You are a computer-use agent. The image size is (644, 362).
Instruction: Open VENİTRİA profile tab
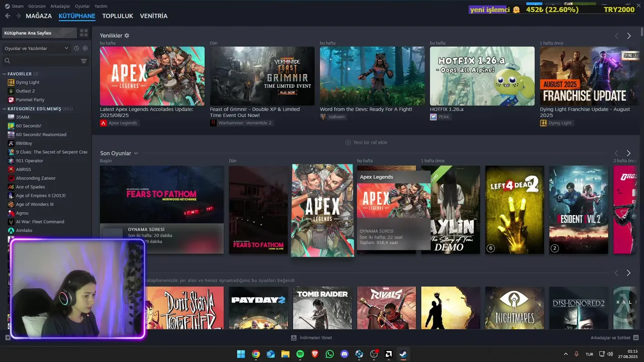[x=153, y=16]
